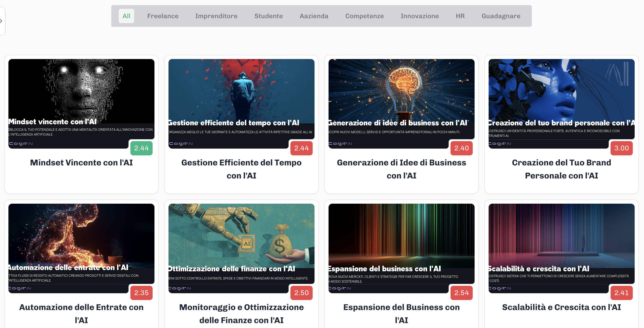Click CogitAI logo on Gestione tempo card
The height and width of the screenshot is (328, 644).
point(181,143)
